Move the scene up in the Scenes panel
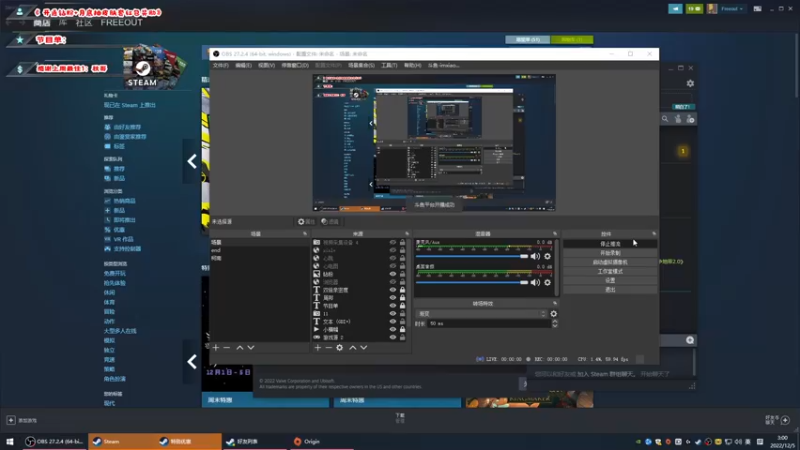Screen dimensions: 800x450 (239, 347)
